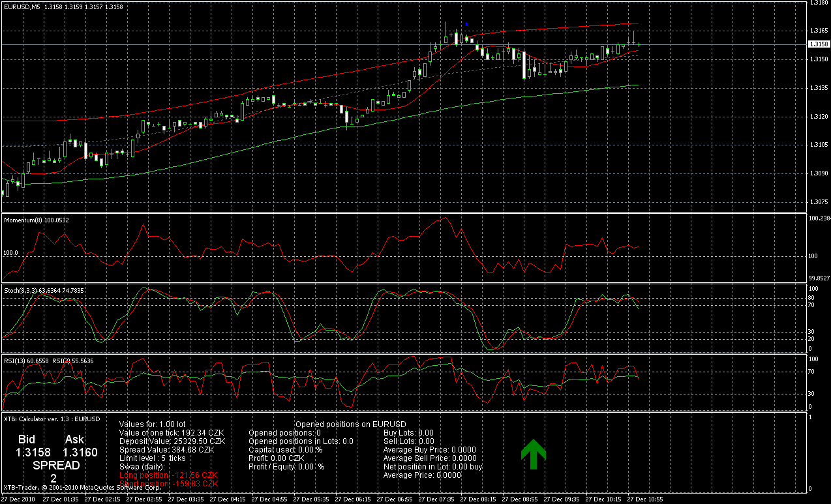
Task: Click the 27 Dec 08:15 time axis label
Action: pos(477,499)
